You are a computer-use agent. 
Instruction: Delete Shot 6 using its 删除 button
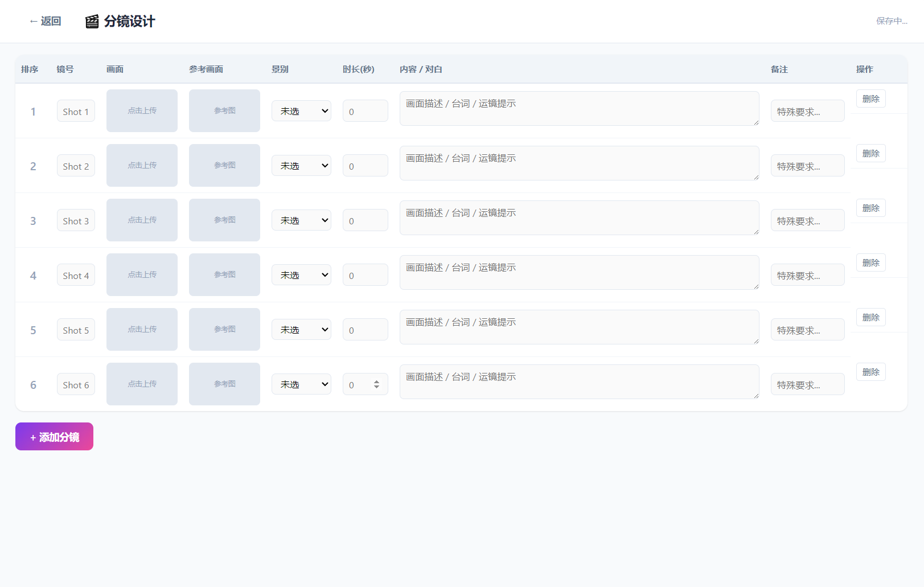[x=870, y=371]
